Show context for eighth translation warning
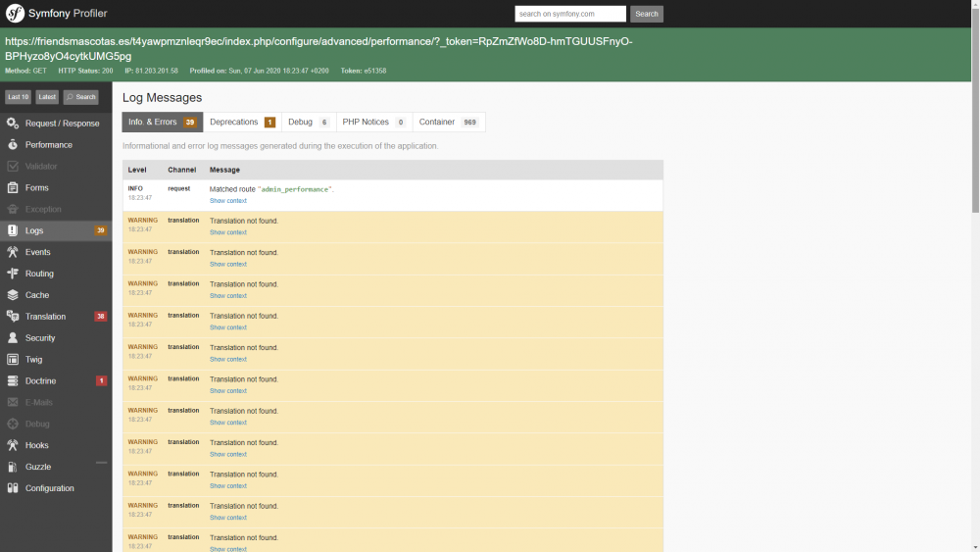 click(228, 455)
